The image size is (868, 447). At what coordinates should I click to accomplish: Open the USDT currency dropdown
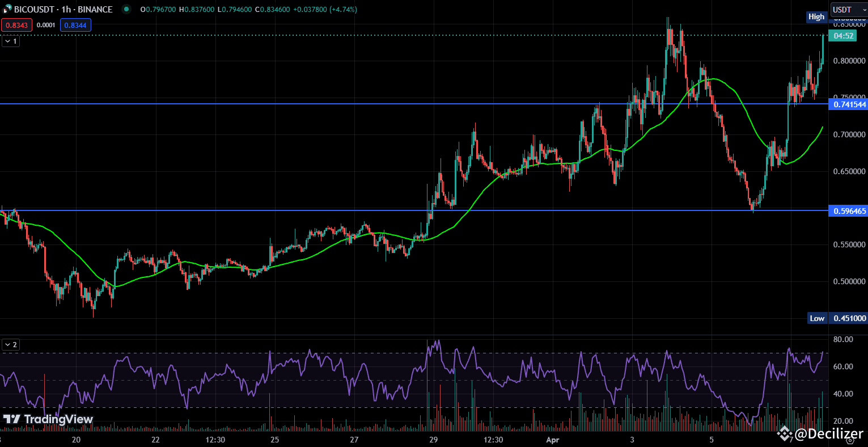tap(849, 9)
